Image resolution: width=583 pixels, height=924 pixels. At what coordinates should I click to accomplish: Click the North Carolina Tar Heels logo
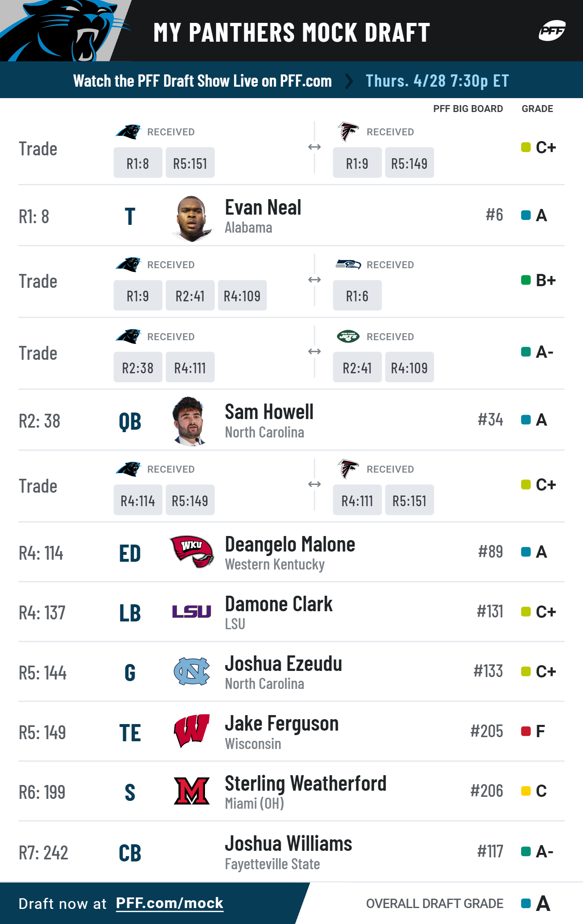[191, 671]
